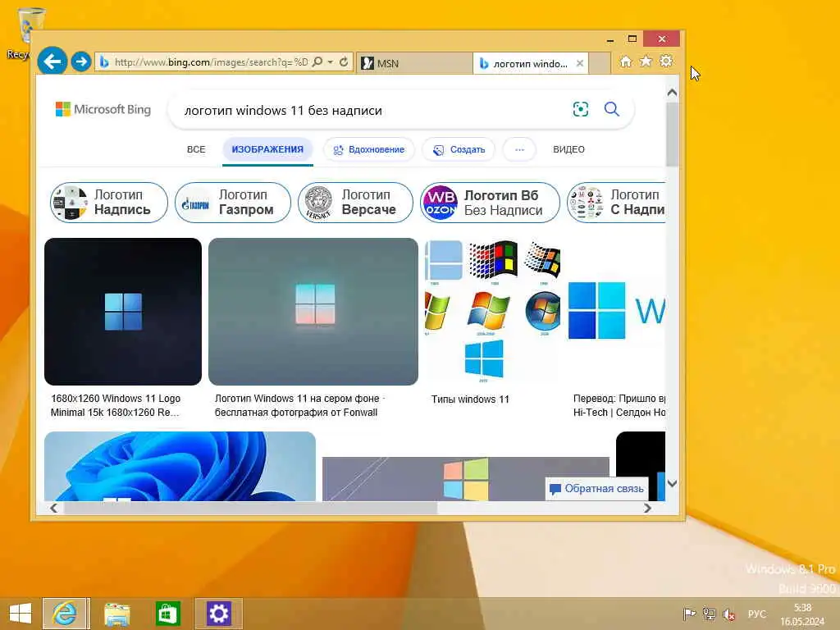Open File Explorer from the taskbar
This screenshot has height=630, width=840.
[116, 614]
